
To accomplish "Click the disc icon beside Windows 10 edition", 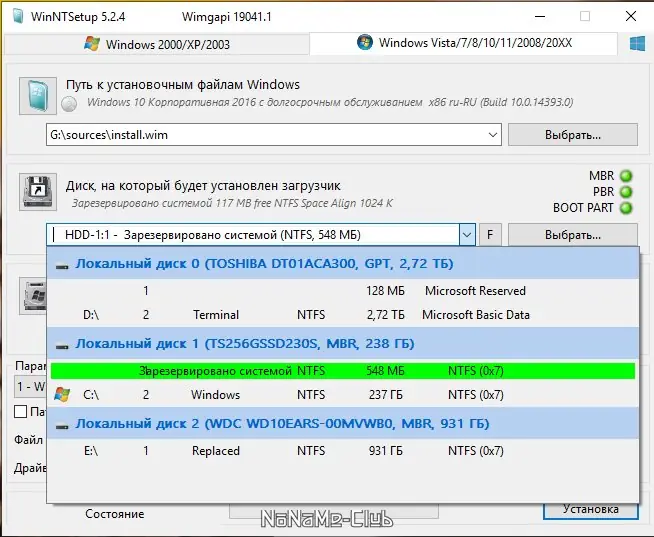I will tap(69, 103).
